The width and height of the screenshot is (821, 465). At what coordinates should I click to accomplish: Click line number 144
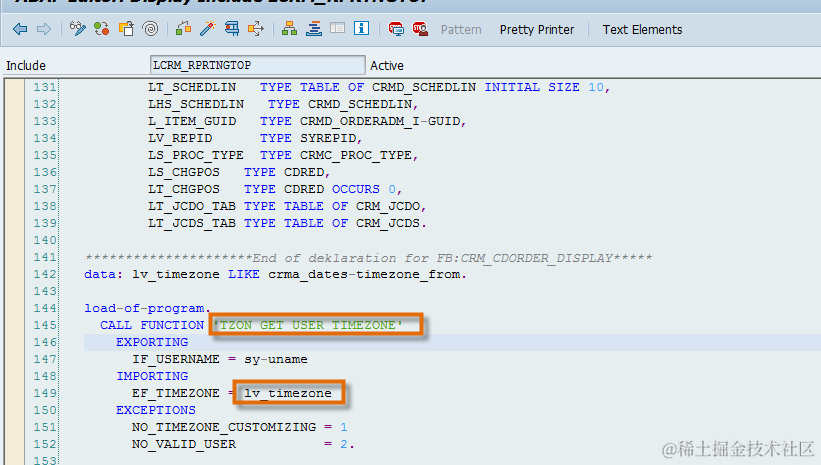pos(45,308)
